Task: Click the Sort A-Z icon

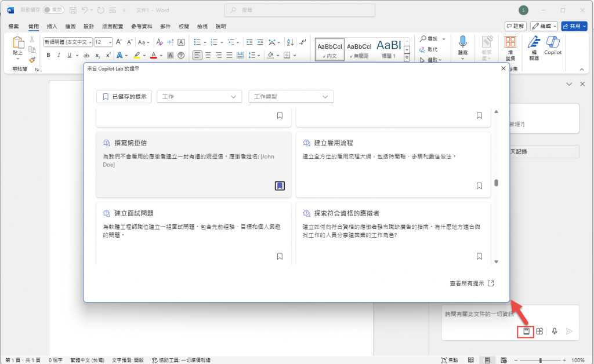Action: tap(290, 42)
